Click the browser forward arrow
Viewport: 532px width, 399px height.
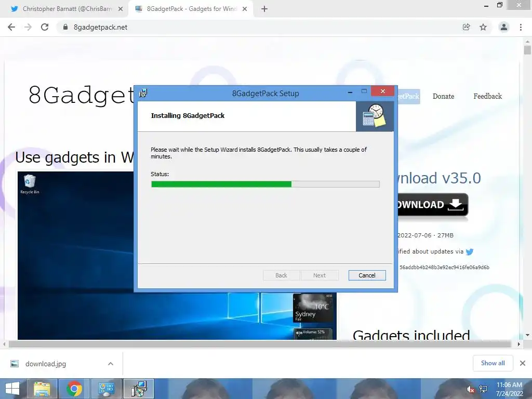pos(28,27)
